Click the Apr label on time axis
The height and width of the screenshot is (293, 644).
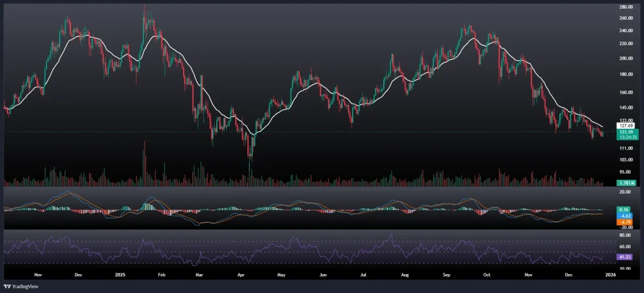click(x=241, y=275)
